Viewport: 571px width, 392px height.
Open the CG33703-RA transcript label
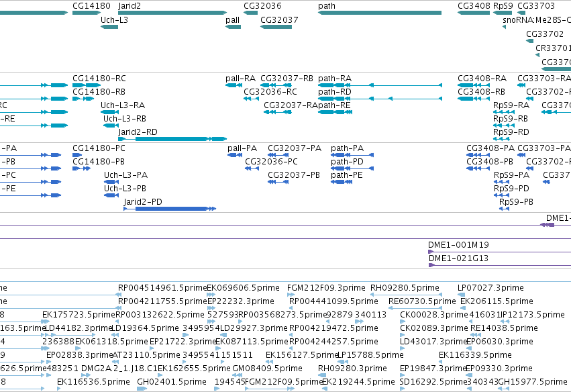tap(544, 79)
